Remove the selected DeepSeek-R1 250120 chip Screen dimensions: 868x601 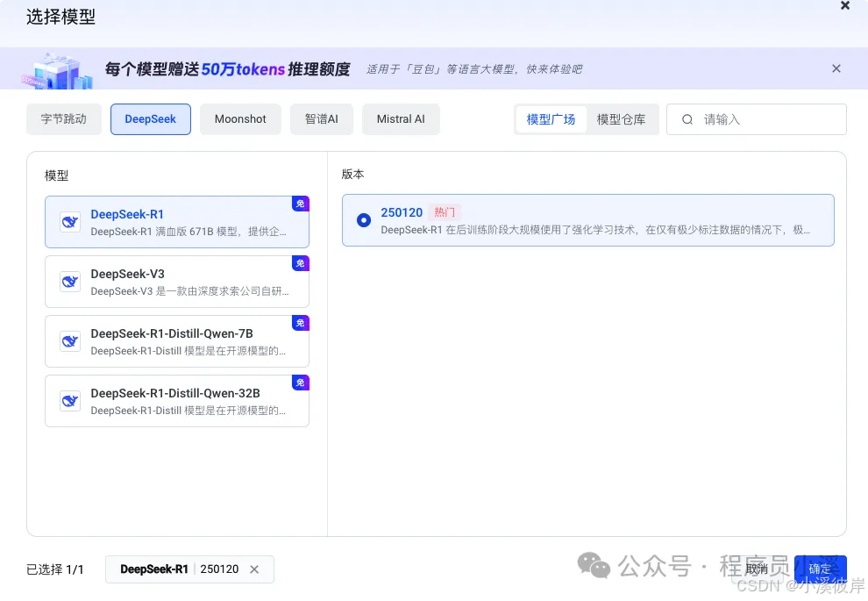coord(254,569)
